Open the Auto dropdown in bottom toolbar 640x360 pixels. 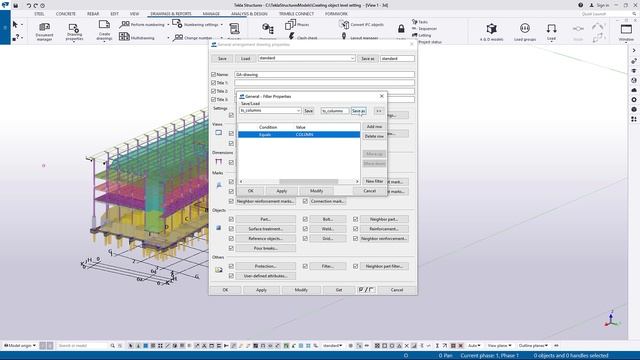point(473,346)
